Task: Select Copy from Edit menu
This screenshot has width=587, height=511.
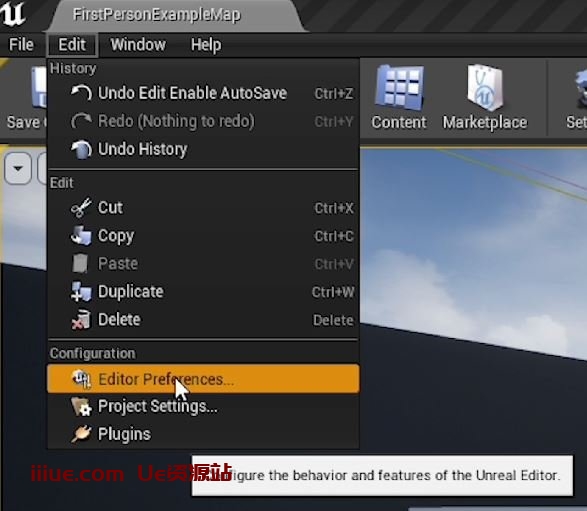Action: pyautogui.click(x=204, y=236)
